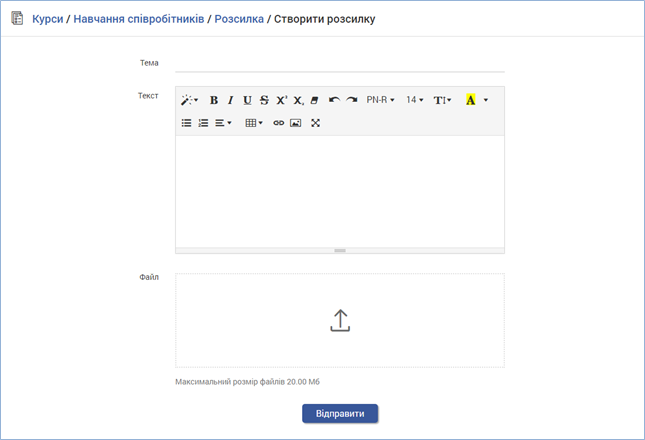Open the paragraph alignment dropdown
Viewport: 645px width, 440px height.
click(x=223, y=123)
